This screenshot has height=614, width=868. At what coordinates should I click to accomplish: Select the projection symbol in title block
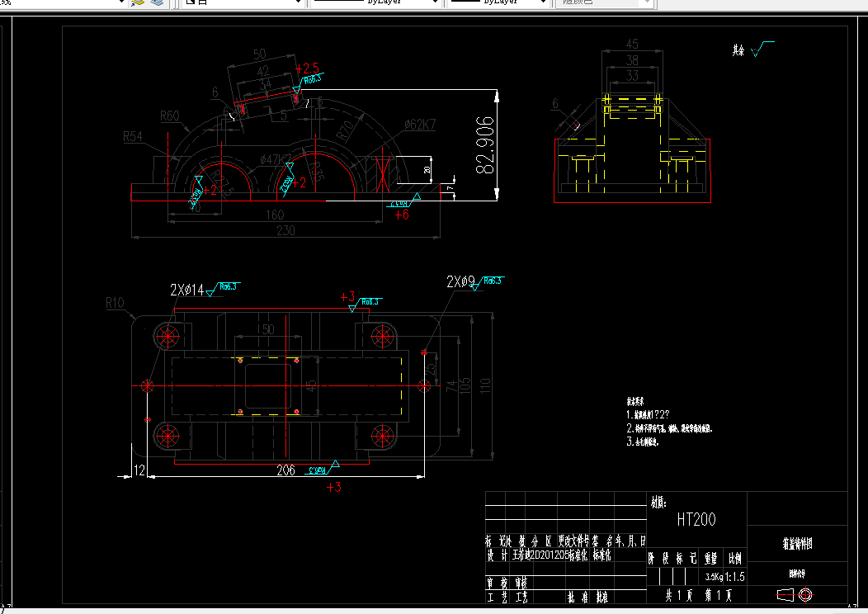point(795,595)
